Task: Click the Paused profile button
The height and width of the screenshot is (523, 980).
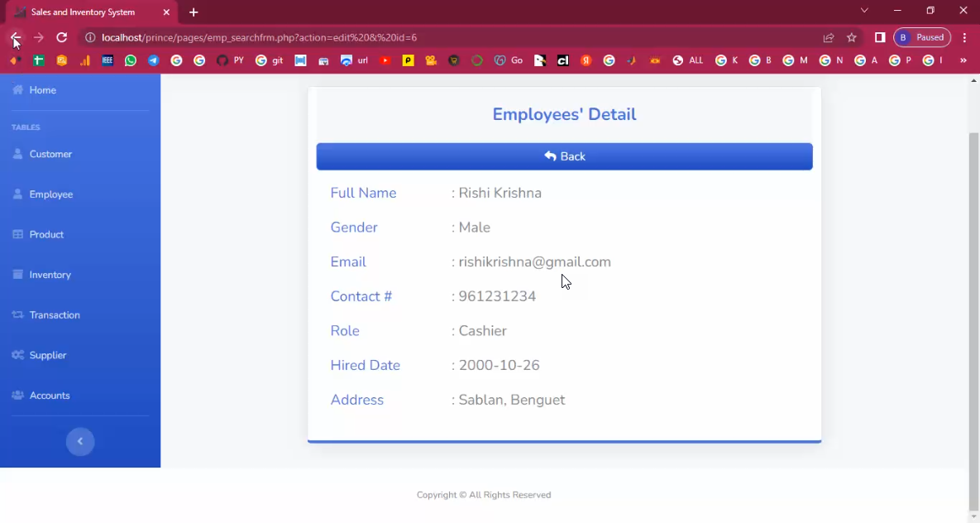Action: [x=921, y=37]
